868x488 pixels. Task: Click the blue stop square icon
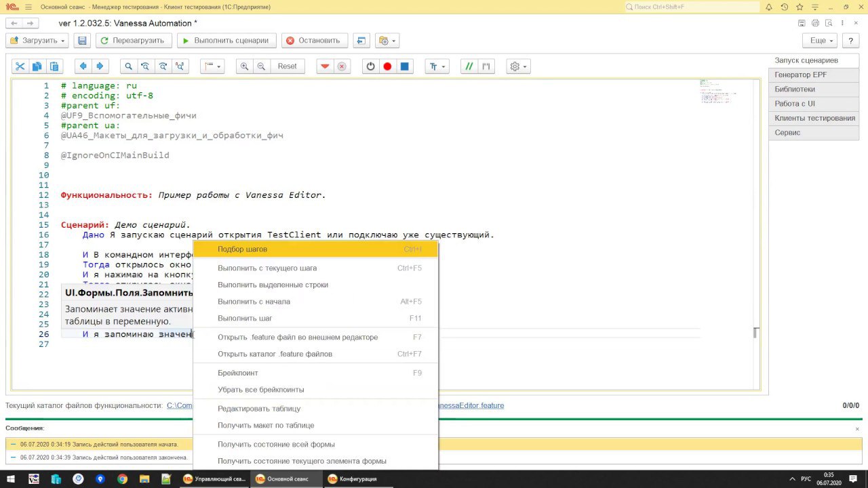(405, 66)
